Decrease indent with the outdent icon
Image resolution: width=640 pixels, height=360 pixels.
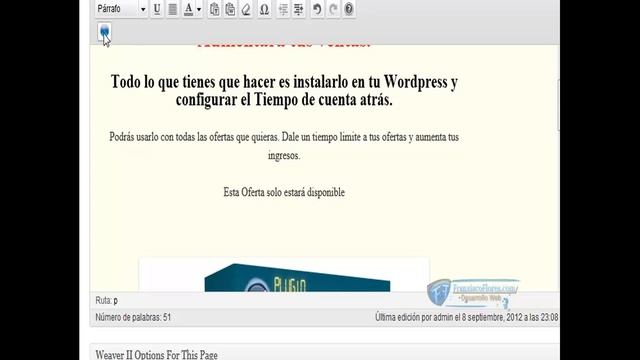point(283,9)
